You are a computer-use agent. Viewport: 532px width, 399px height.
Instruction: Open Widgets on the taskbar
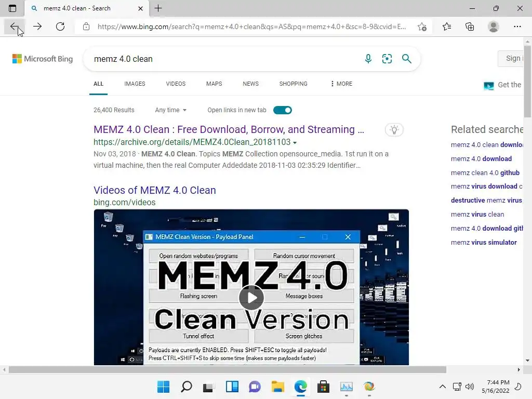pyautogui.click(x=232, y=387)
